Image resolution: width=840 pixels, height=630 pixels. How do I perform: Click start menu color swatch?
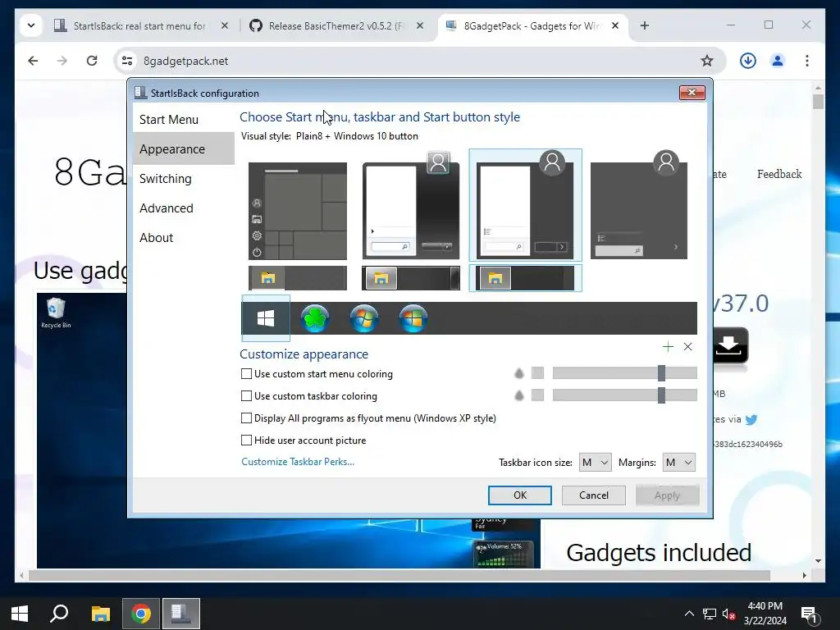coord(538,373)
